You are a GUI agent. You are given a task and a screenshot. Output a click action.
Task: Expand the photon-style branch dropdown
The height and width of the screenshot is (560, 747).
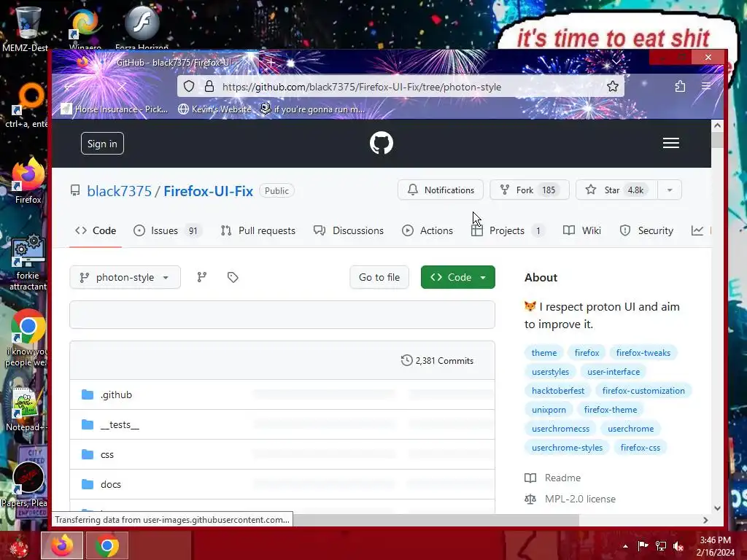[x=125, y=277]
